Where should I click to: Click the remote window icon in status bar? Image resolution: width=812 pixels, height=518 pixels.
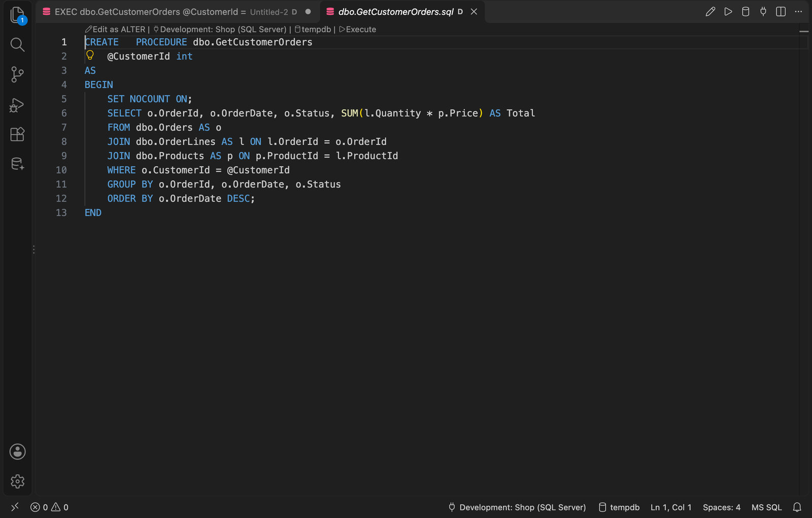(x=15, y=507)
